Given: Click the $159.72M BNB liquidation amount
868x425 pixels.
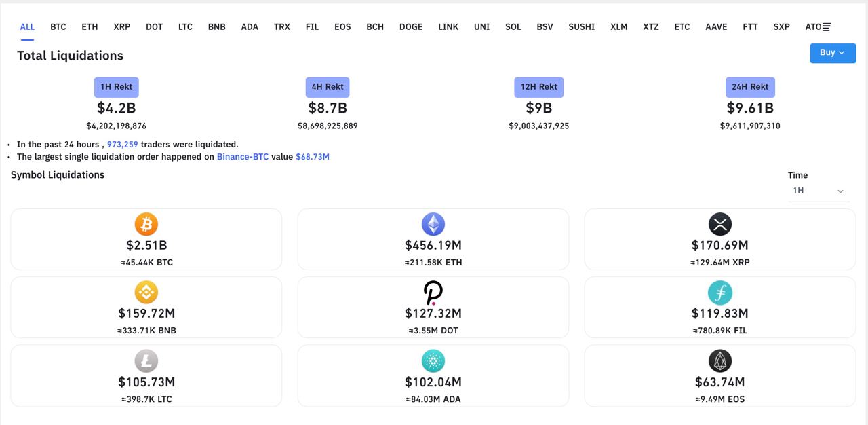Looking at the screenshot, I should (x=146, y=314).
